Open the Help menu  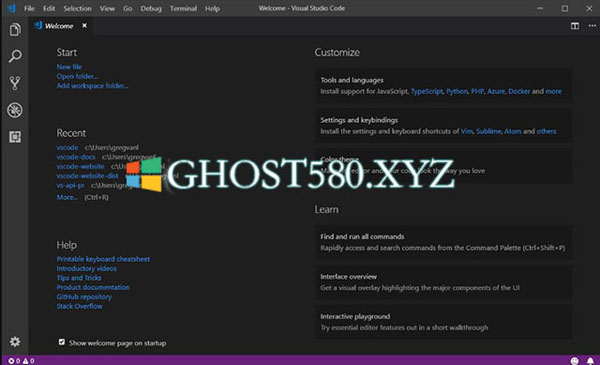point(212,8)
